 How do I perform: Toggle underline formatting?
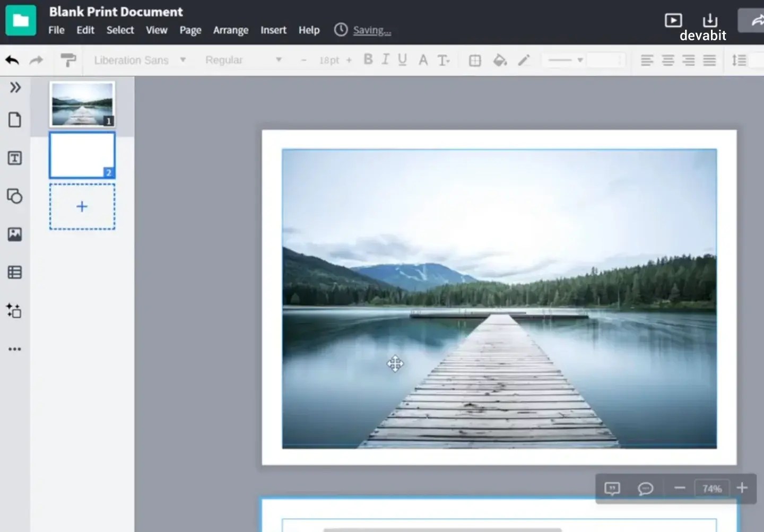coord(403,59)
